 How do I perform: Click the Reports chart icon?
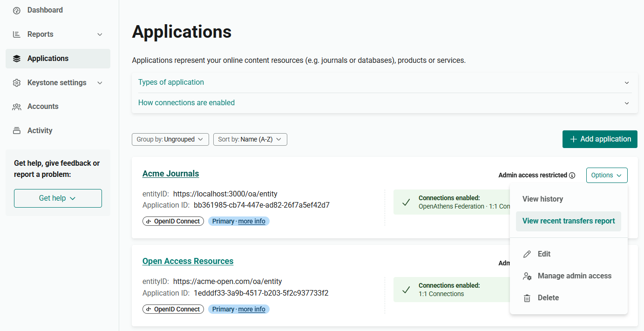click(17, 34)
